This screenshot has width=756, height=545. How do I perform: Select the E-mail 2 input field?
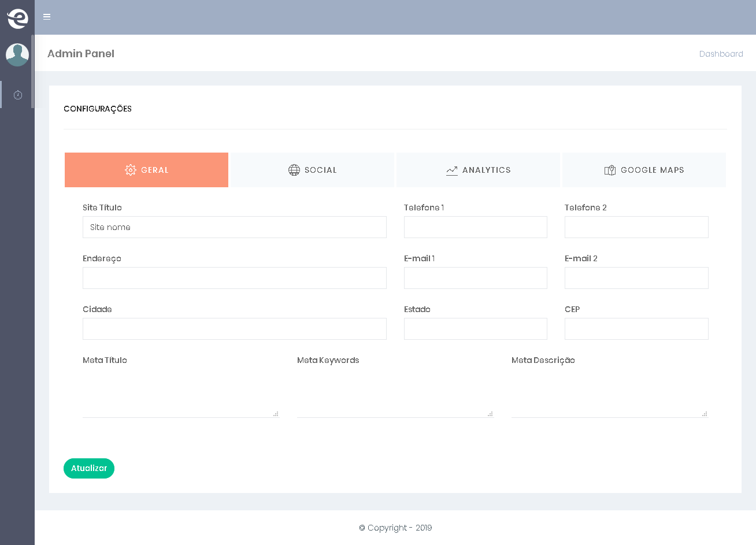click(636, 278)
